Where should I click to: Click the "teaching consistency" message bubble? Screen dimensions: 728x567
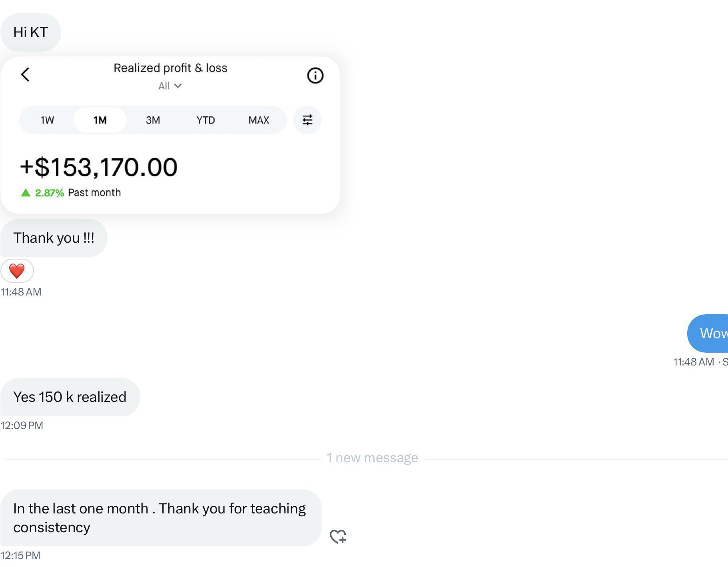click(x=160, y=518)
